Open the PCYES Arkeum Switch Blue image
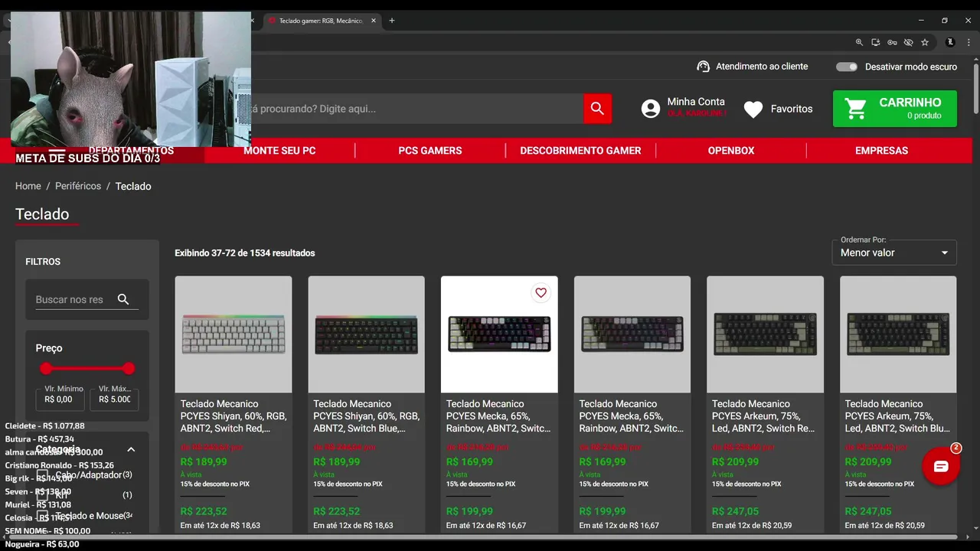Image resolution: width=980 pixels, height=551 pixels. point(898,334)
